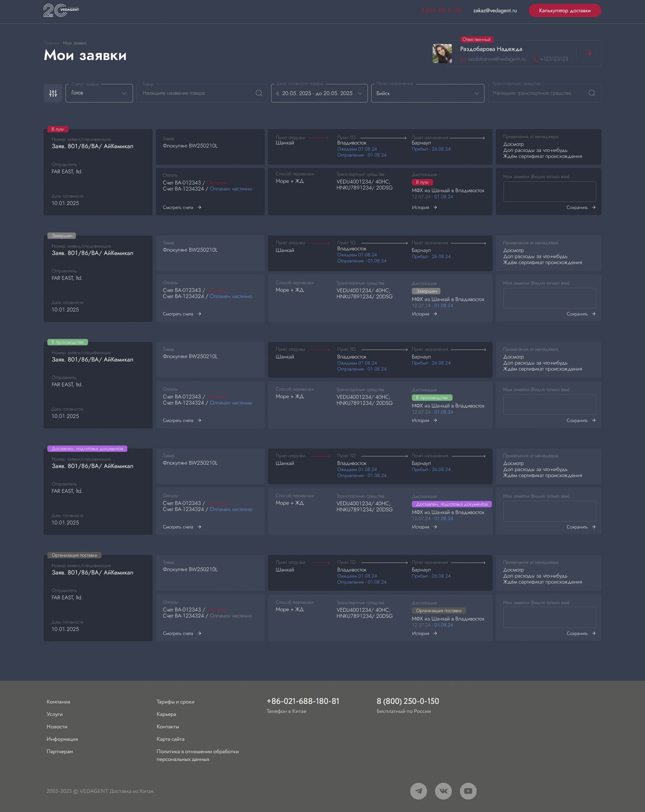Screen dimensions: 645x812
Task: Click the Telegram icon in footer
Action: tap(418, 790)
